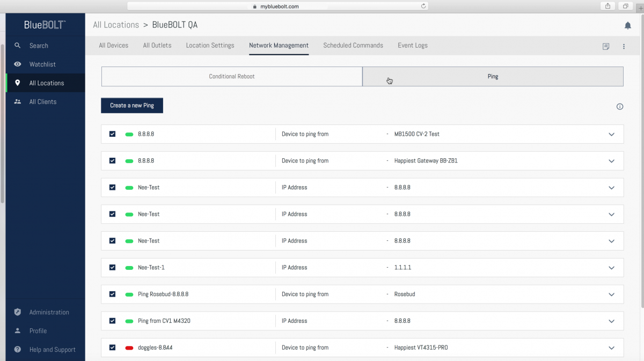Image resolution: width=644 pixels, height=361 pixels.
Task: Uncheck the Nee-Test-1 ping entry
Action: pyautogui.click(x=112, y=267)
